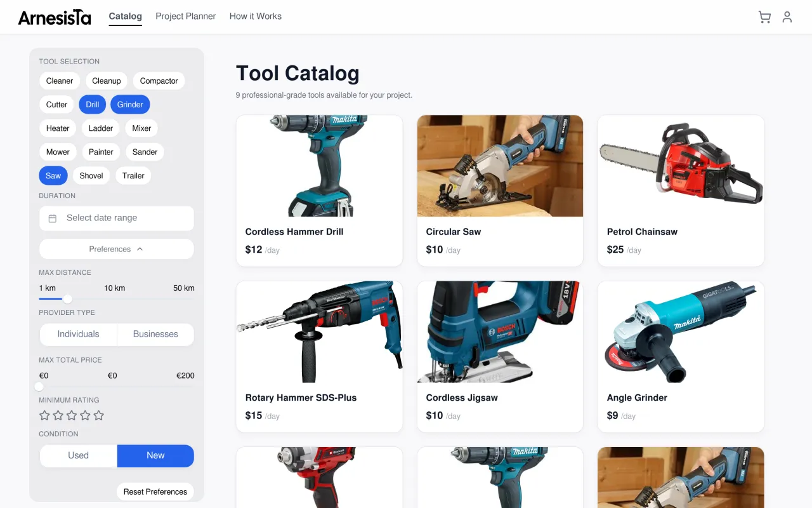Toggle the Cleaner tool filter
Viewport: 812px width, 508px height.
(x=60, y=81)
